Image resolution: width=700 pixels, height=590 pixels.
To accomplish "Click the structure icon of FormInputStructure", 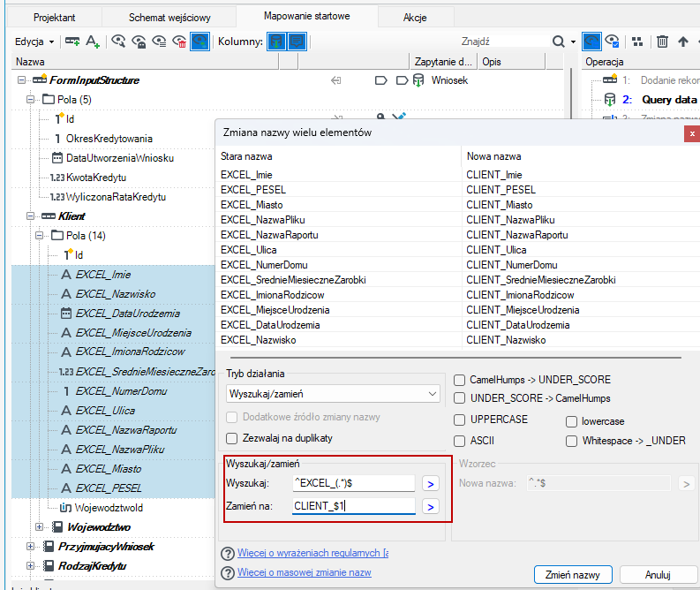I will [40, 79].
